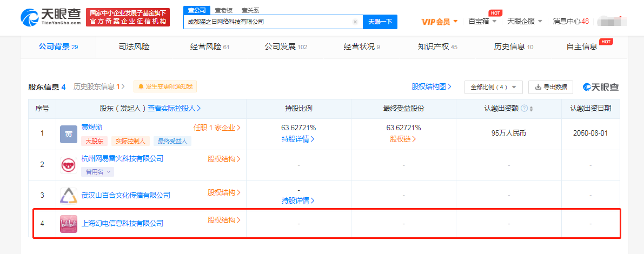Image resolution: width=644 pixels, height=254 pixels.
Task: Open 持股详情 for 武汉山百合
Action: [298, 200]
